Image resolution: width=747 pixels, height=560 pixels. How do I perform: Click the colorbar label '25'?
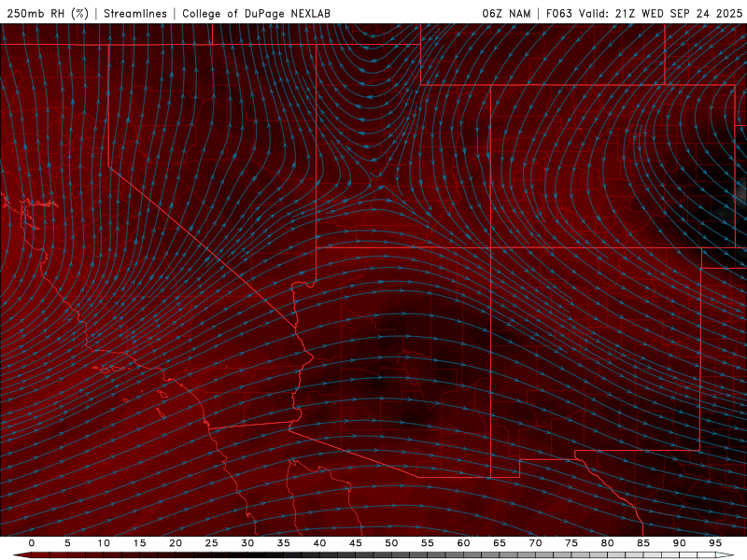coord(211,543)
